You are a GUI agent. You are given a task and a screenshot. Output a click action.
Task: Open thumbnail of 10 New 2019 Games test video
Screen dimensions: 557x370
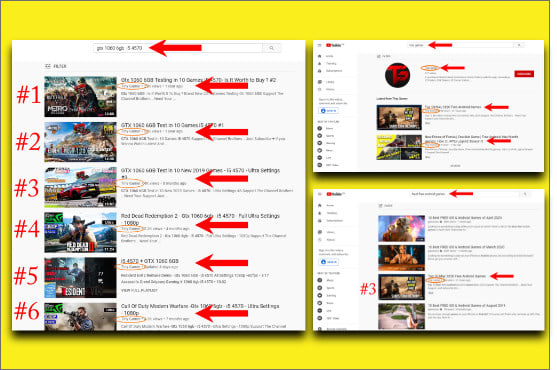coord(80,187)
